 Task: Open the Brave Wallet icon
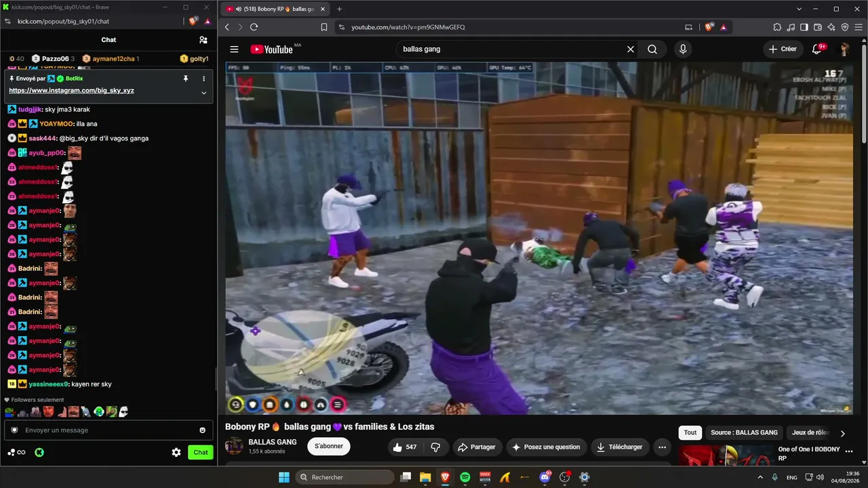pos(818,27)
